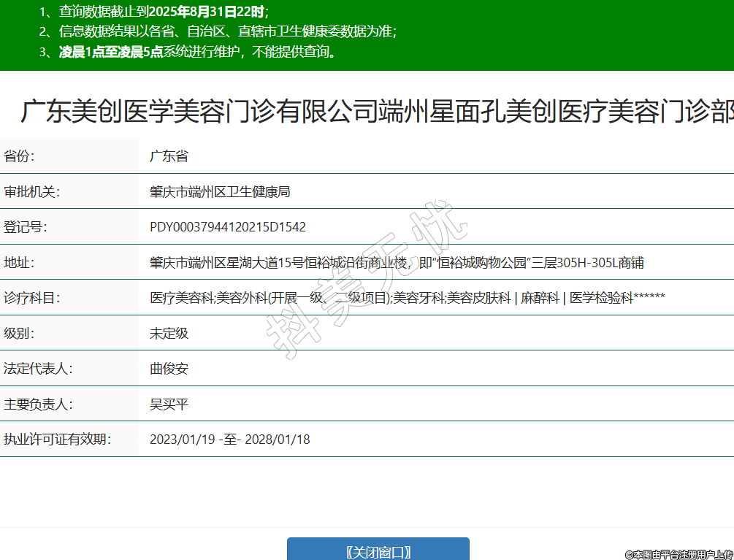734x560 pixels.
Task: Click the 法定代表人 row label
Action: (38, 369)
